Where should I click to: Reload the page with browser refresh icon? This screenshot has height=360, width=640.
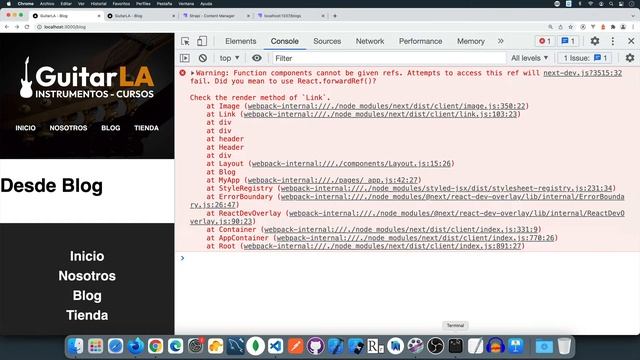pos(27,27)
